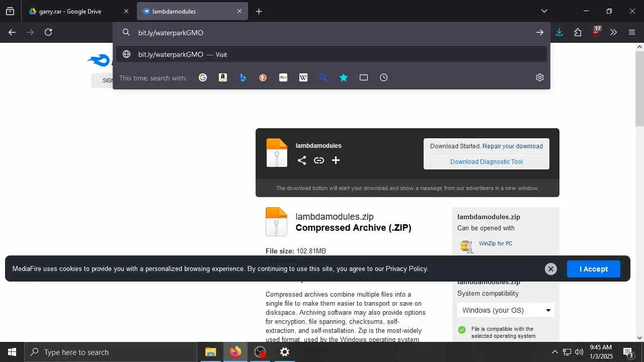Open uBlock Origin extension with 17 badge

click(596, 32)
